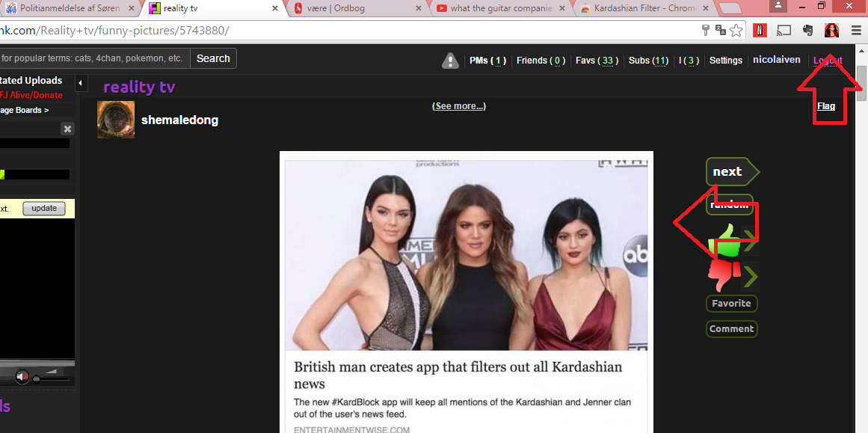The width and height of the screenshot is (868, 433).
Task: Switch to 'what the guitar companie' YouTube tab
Action: (499, 9)
